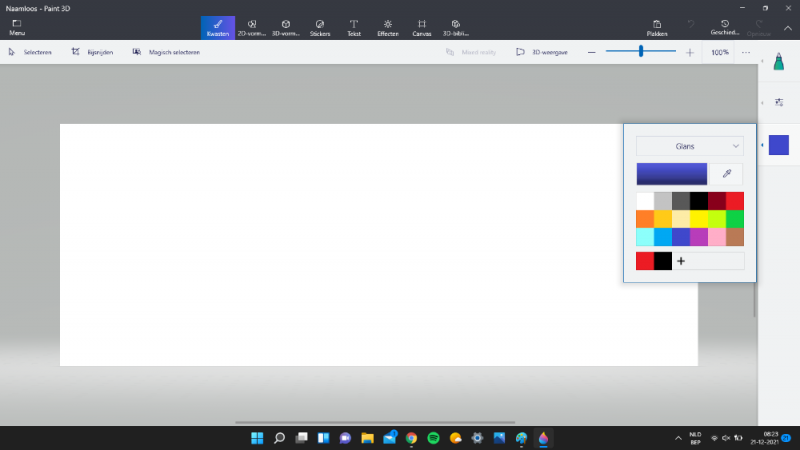Open Spotify from the taskbar
The image size is (800, 450).
click(x=433, y=438)
